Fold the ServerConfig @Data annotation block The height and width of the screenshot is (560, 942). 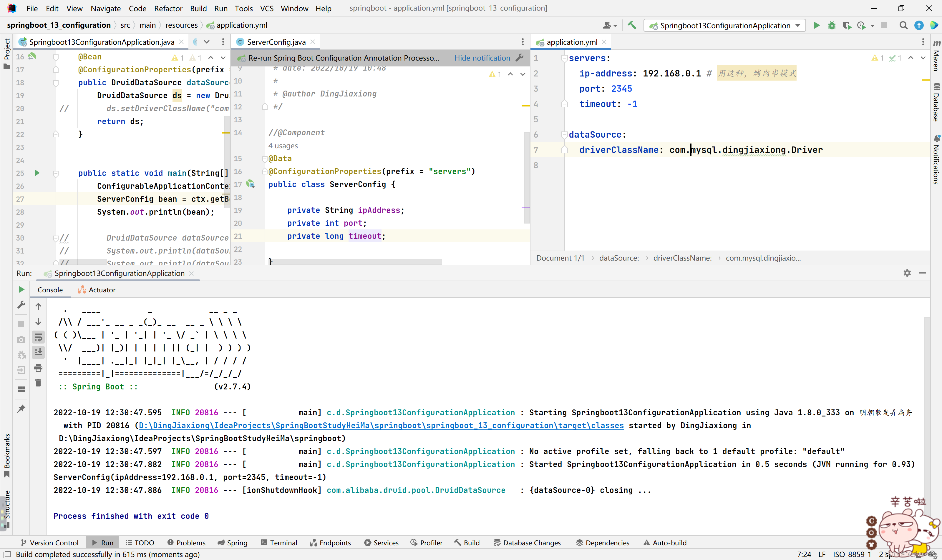click(265, 159)
